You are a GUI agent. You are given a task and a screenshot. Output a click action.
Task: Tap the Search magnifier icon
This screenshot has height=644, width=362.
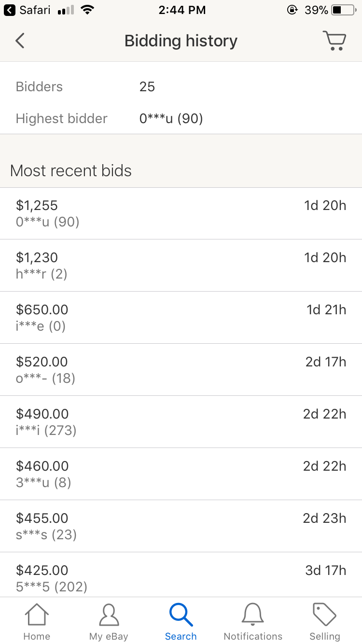(181, 616)
